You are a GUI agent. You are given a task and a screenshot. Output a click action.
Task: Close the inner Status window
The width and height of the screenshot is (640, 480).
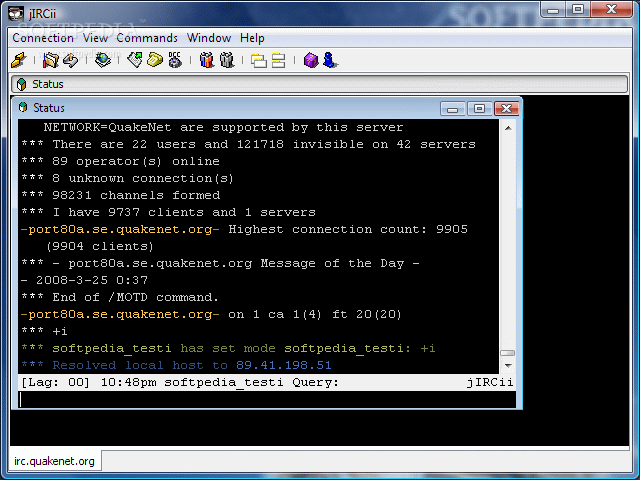click(507, 109)
